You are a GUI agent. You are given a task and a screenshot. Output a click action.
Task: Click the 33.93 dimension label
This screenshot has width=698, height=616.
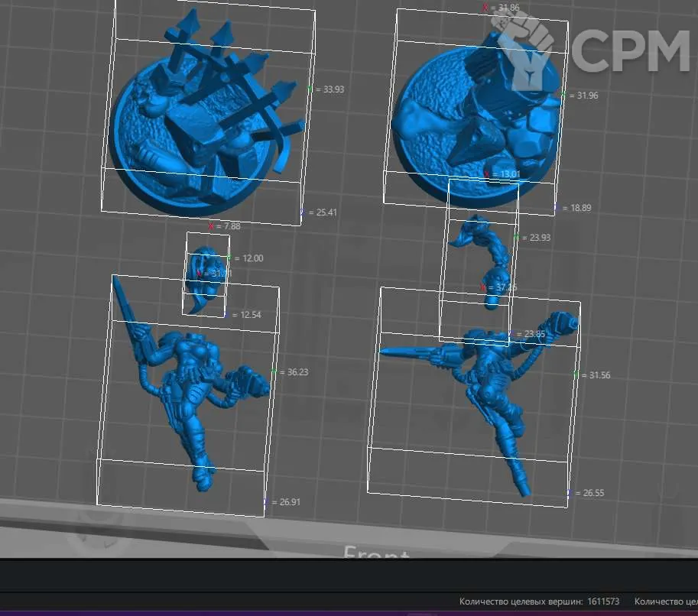coord(333,89)
